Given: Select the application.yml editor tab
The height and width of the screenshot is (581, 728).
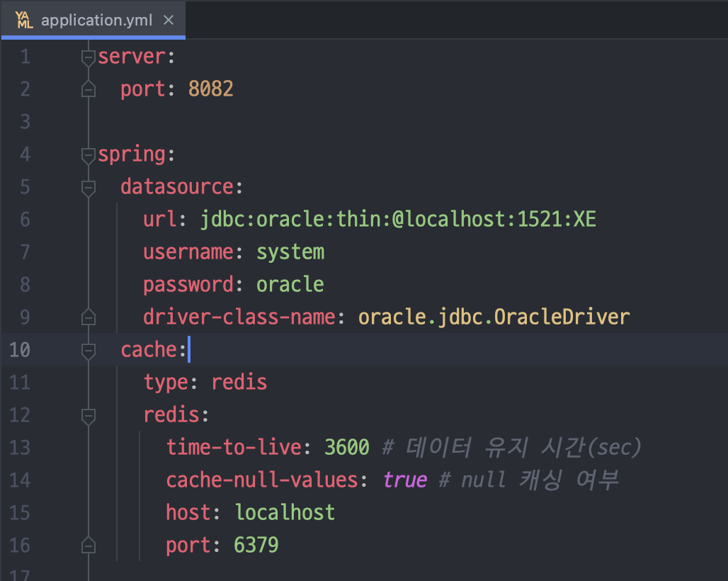Looking at the screenshot, I should pyautogui.click(x=93, y=20).
